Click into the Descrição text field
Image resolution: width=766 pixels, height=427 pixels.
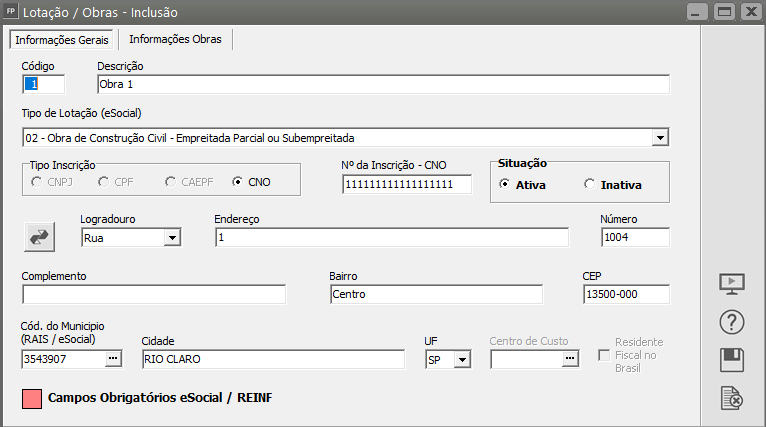pos(382,84)
